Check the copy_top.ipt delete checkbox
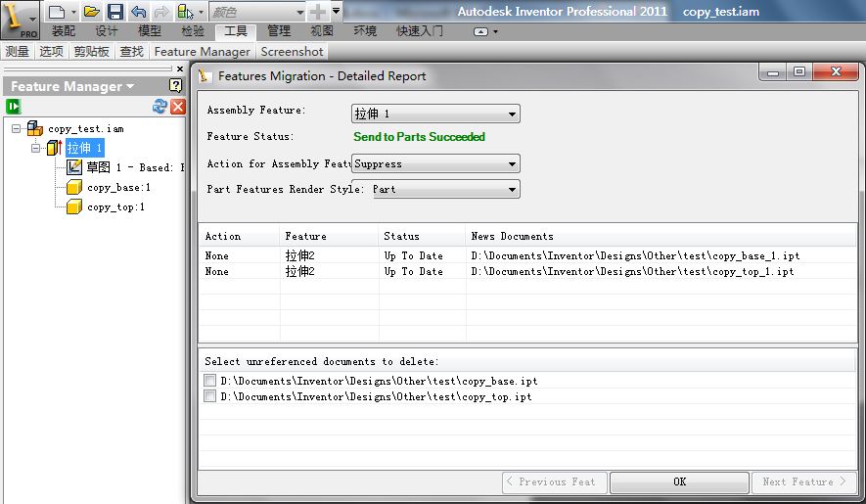This screenshot has height=504, width=866. tap(209, 396)
